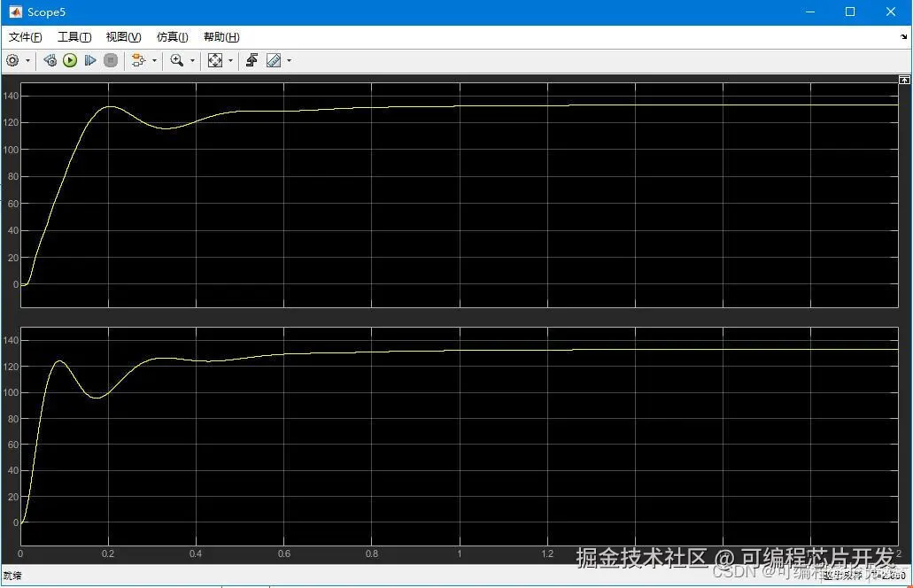Open the 帮助(H) menu
This screenshot has height=588, width=913.
221,37
